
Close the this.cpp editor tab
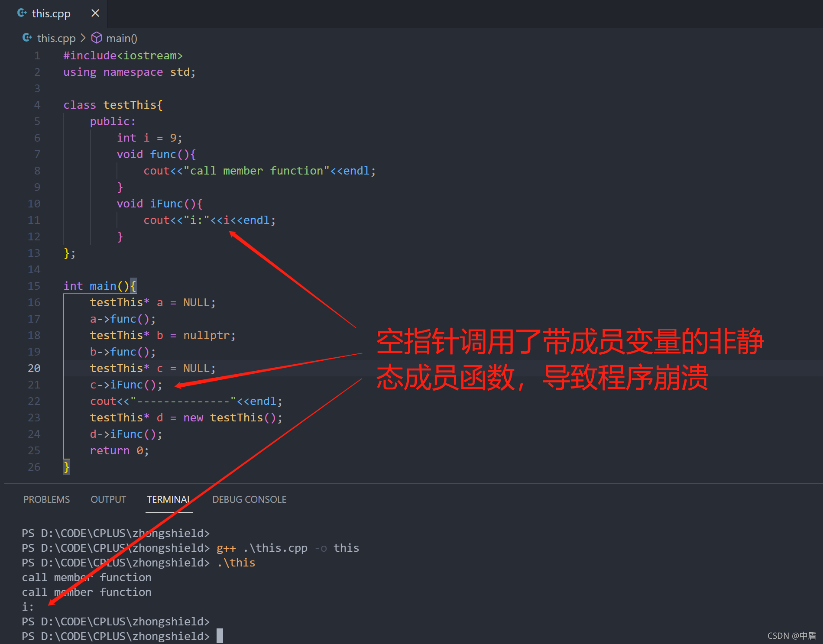coord(95,13)
